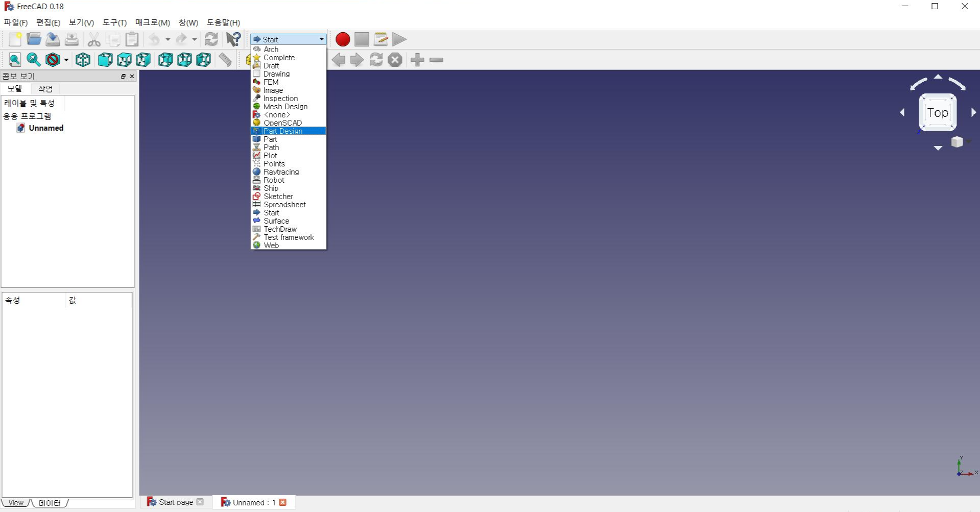Create a new document with New icon
Image resolution: width=980 pixels, height=512 pixels.
pos(15,39)
